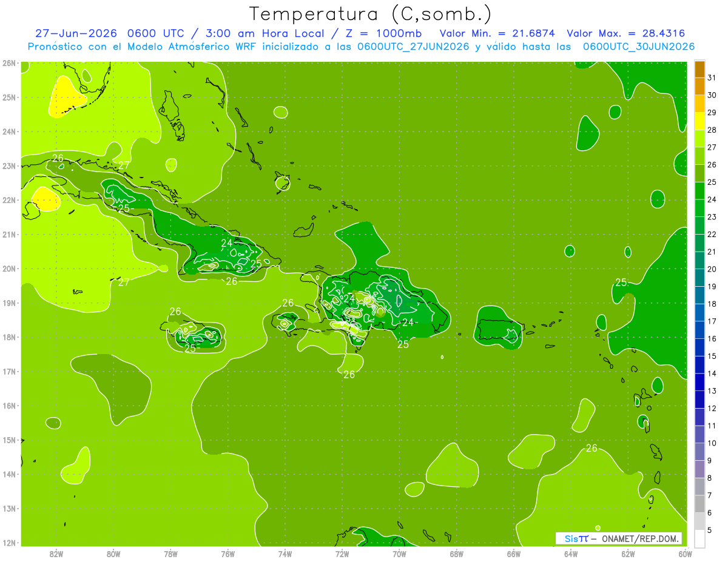
Task: Click the "9" value on the color scale
Action: click(710, 461)
